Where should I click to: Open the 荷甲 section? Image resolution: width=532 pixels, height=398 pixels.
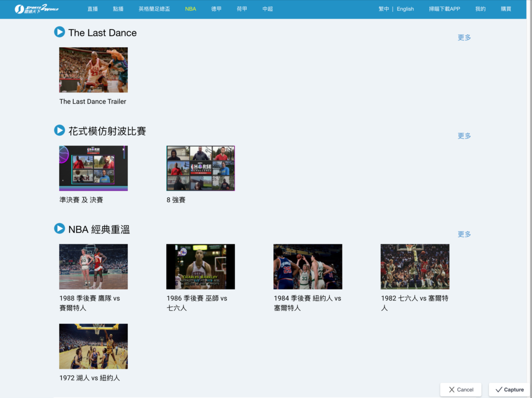(242, 9)
